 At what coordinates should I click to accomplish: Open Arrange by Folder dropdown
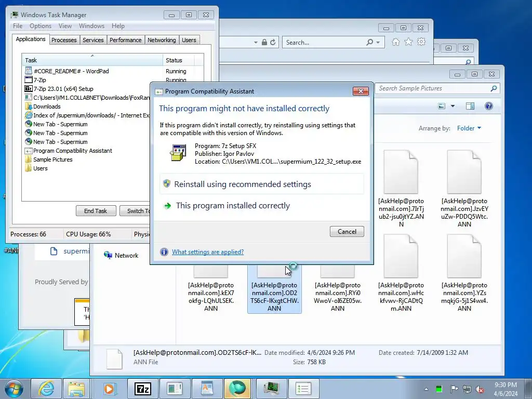click(x=469, y=128)
